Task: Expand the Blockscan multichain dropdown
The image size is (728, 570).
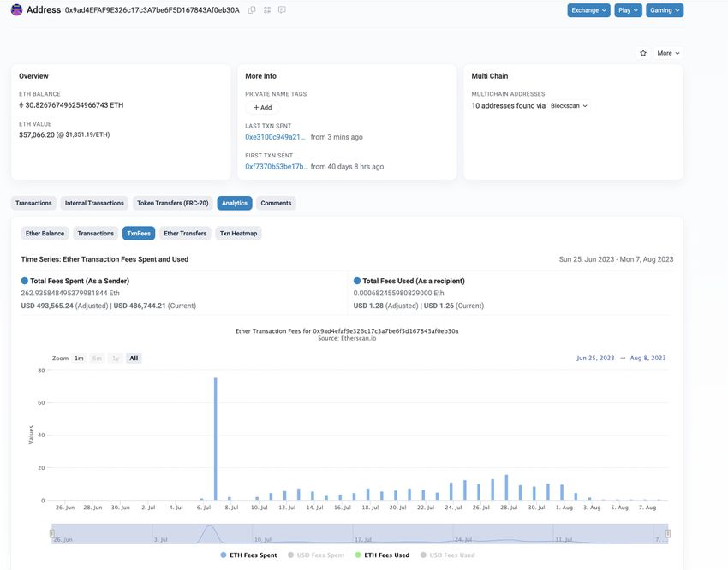Action: (570, 106)
